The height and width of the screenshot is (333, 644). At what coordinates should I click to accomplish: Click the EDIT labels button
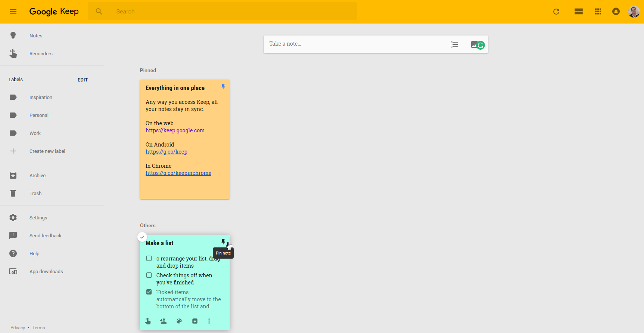(83, 80)
